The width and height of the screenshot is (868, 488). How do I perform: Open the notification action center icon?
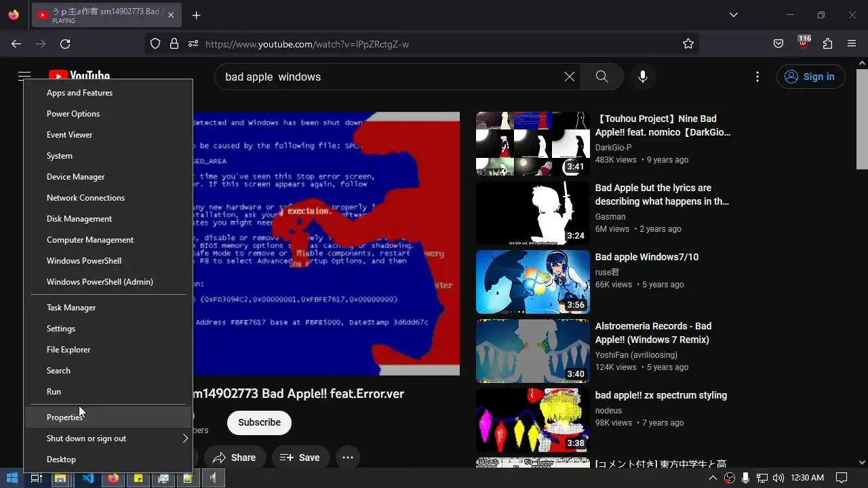click(842, 478)
